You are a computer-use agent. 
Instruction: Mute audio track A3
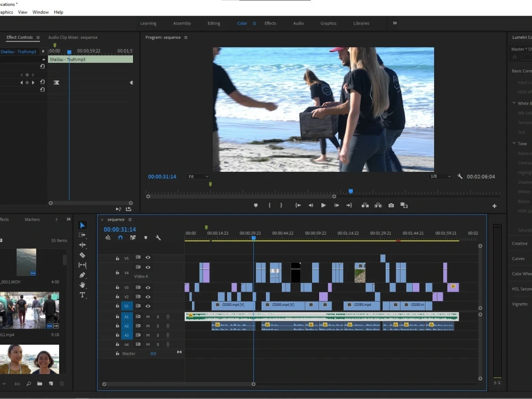[148, 335]
